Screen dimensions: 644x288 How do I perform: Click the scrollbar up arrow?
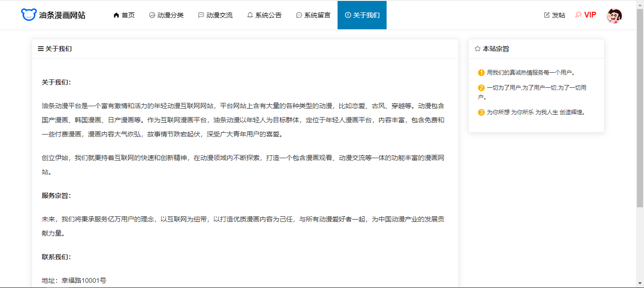640,4
